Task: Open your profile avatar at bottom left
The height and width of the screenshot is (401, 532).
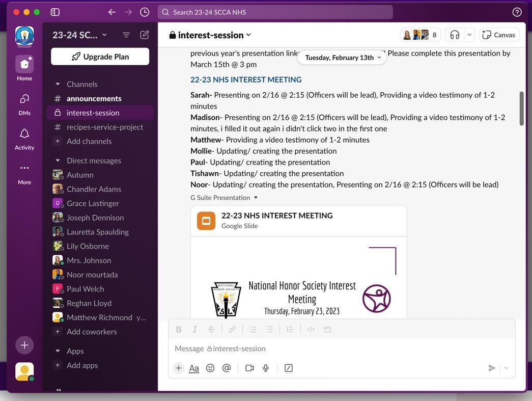Action: pos(24,371)
